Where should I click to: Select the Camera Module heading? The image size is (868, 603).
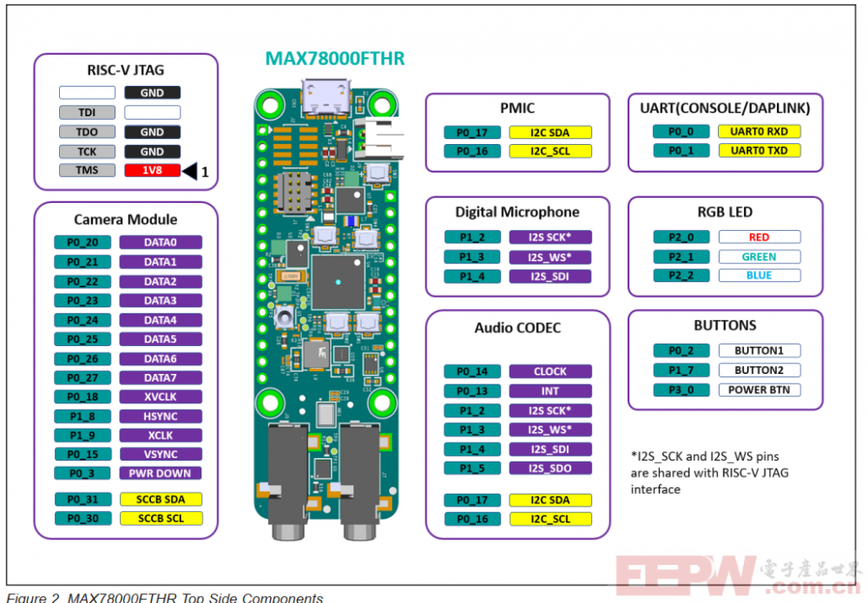(x=126, y=220)
